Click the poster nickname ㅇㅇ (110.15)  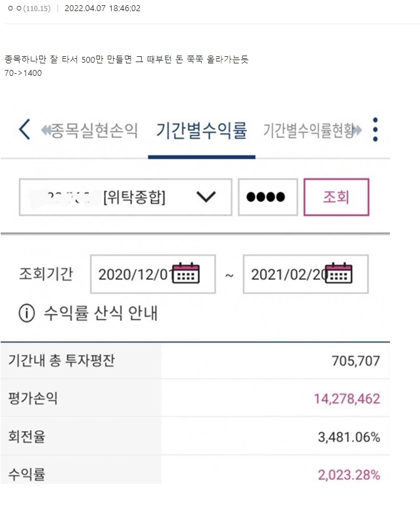(x=29, y=8)
